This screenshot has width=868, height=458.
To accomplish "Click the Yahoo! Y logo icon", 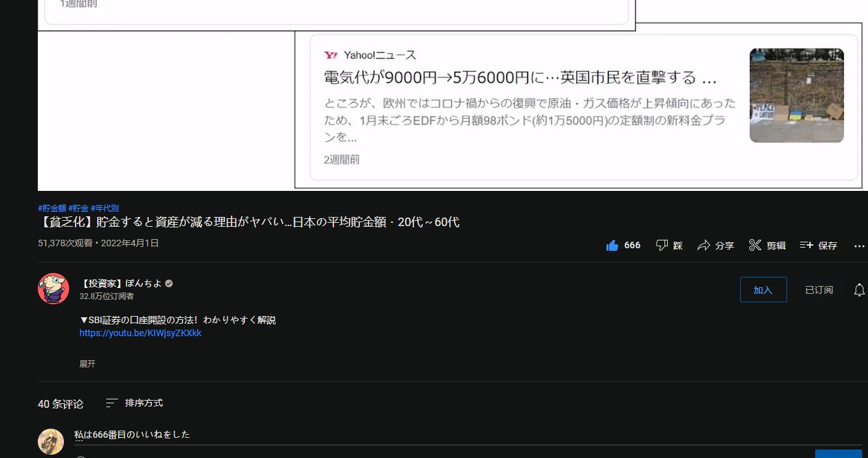I will 331,55.
